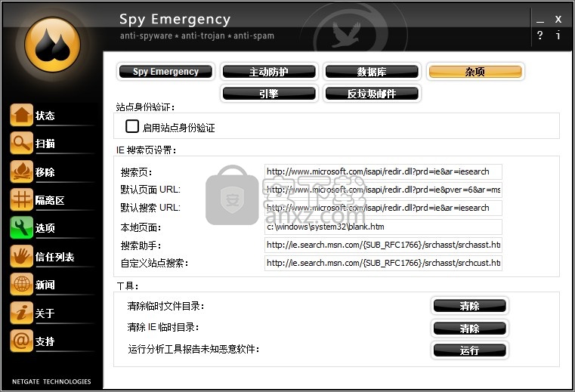
Task: Open the 引擎 settings tab
Action: 269,94
